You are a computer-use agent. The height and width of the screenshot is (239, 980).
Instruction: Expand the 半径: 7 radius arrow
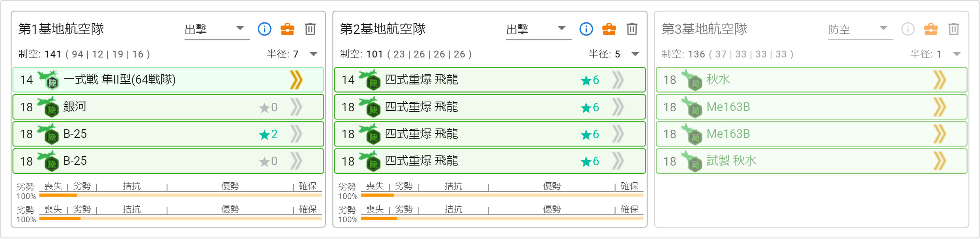tap(314, 54)
